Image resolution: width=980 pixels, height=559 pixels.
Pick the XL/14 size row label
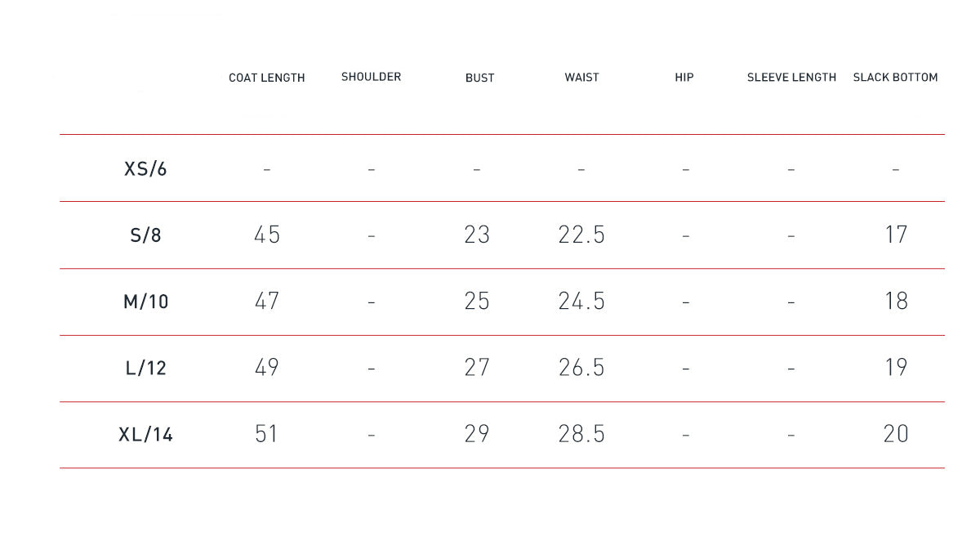coord(145,435)
